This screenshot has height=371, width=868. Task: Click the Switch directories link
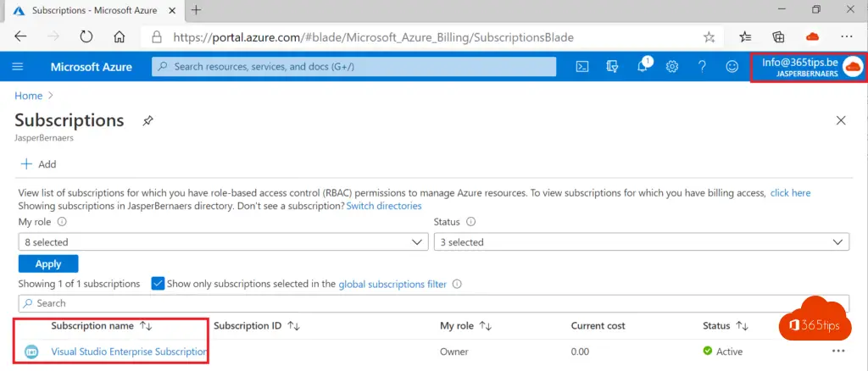(384, 206)
